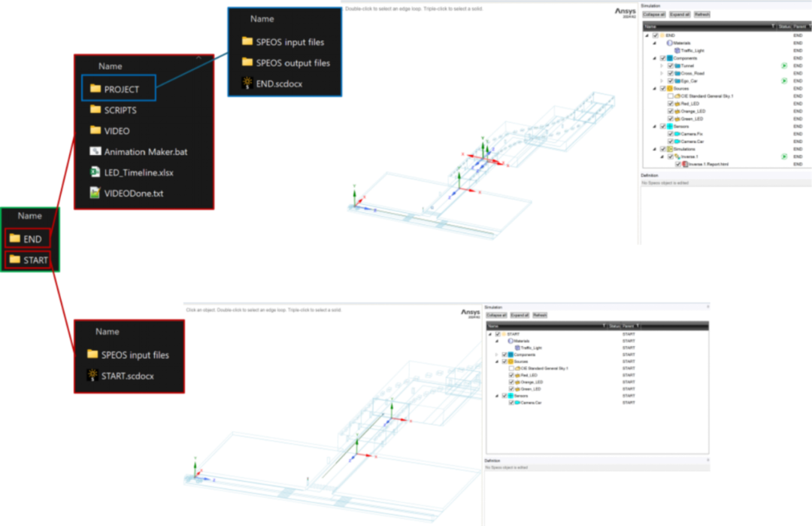Click the Traffic_Light material icon under END

[677, 50]
